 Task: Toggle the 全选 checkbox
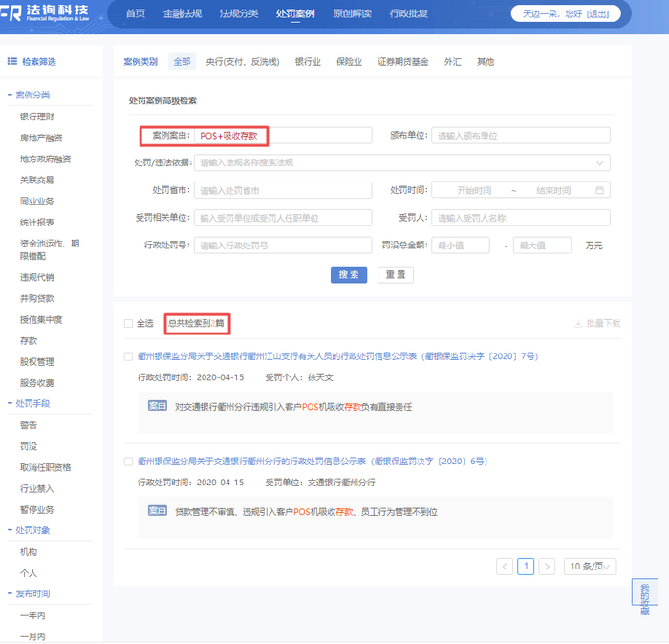click(128, 323)
